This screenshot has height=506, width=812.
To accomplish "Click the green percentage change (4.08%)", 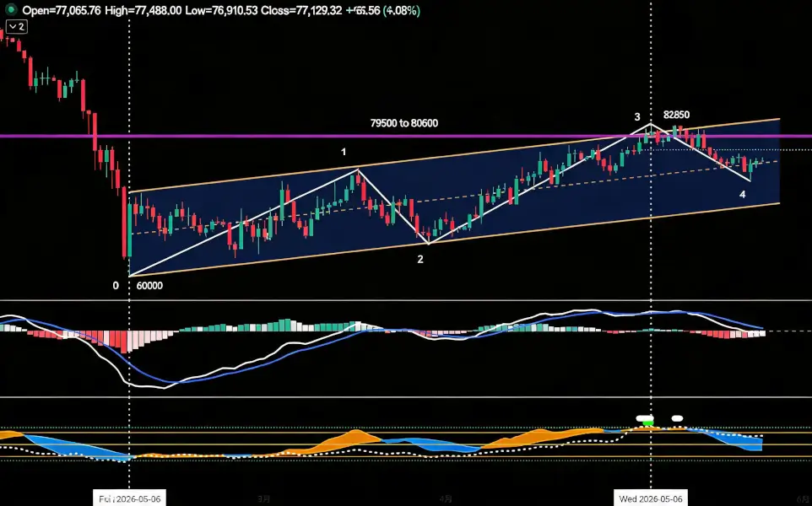I will 401,10.
